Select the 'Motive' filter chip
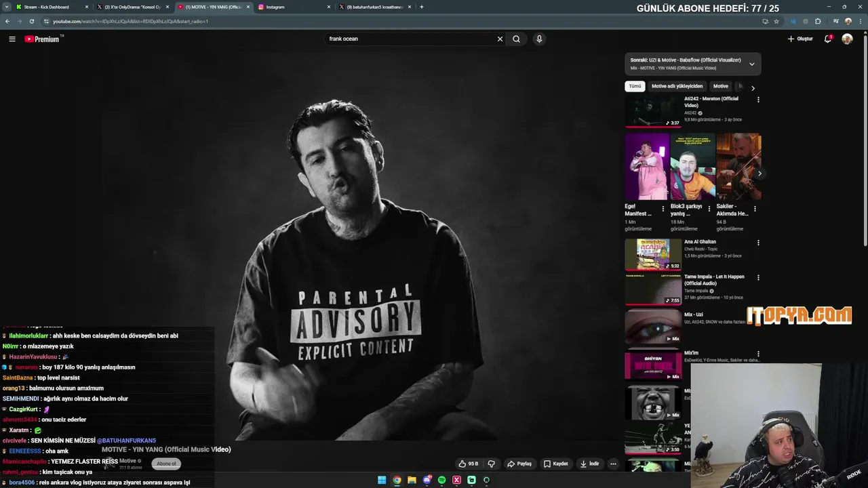This screenshot has width=868, height=488. (x=721, y=86)
